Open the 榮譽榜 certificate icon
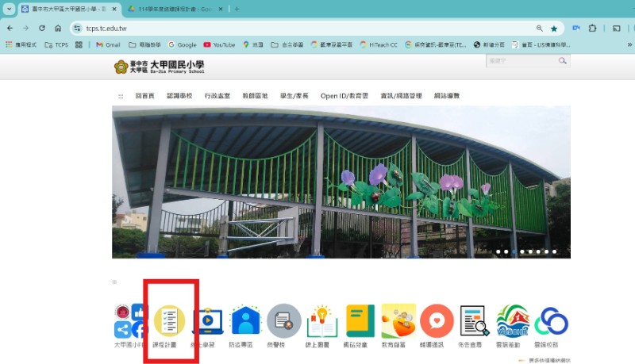The width and height of the screenshot is (635, 364). click(x=283, y=321)
